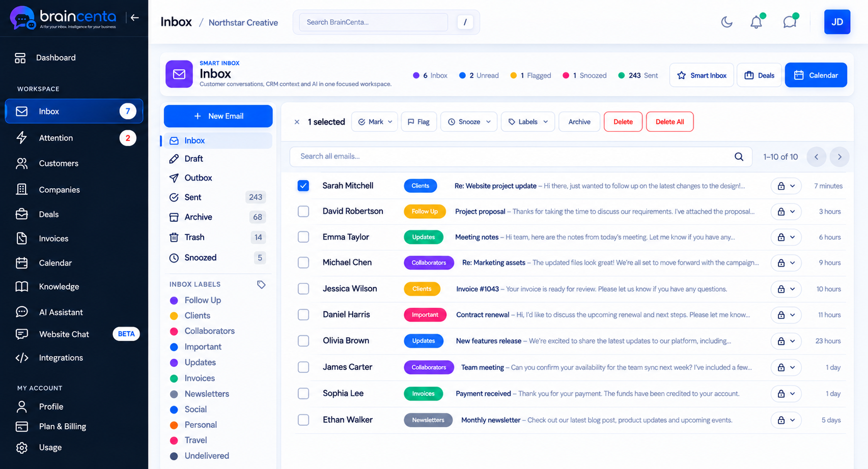The height and width of the screenshot is (469, 868).
Task: Click the Archive action button
Action: (579, 122)
